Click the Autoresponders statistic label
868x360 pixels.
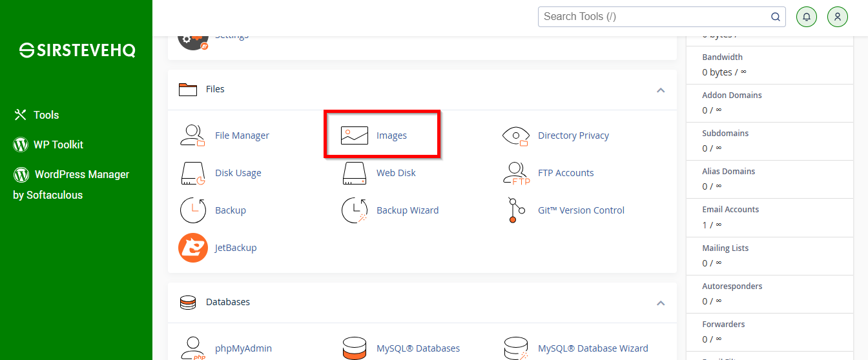[732, 286]
